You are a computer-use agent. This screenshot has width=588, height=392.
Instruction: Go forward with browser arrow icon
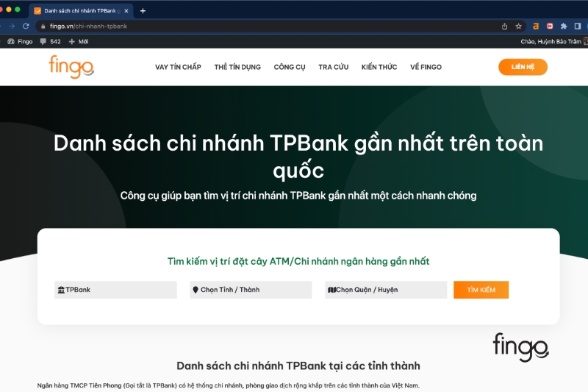pyautogui.click(x=12, y=26)
